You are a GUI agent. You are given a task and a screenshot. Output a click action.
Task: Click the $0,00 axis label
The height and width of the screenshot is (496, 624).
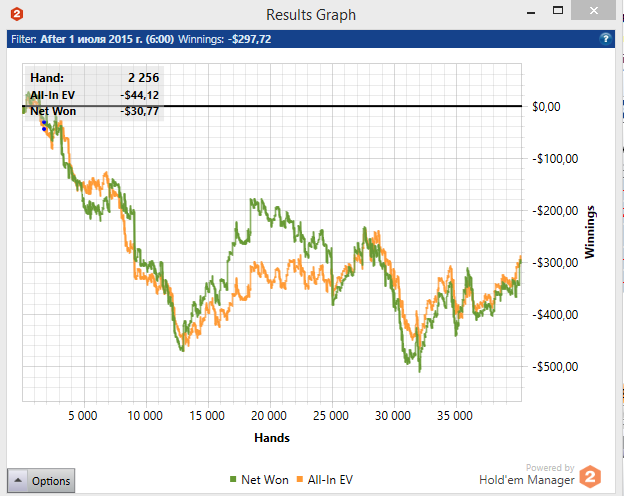click(546, 107)
